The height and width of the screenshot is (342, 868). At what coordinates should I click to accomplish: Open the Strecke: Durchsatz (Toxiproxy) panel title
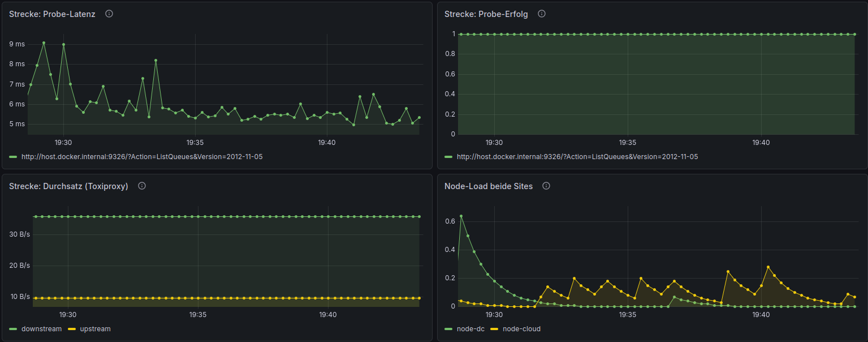click(x=68, y=186)
